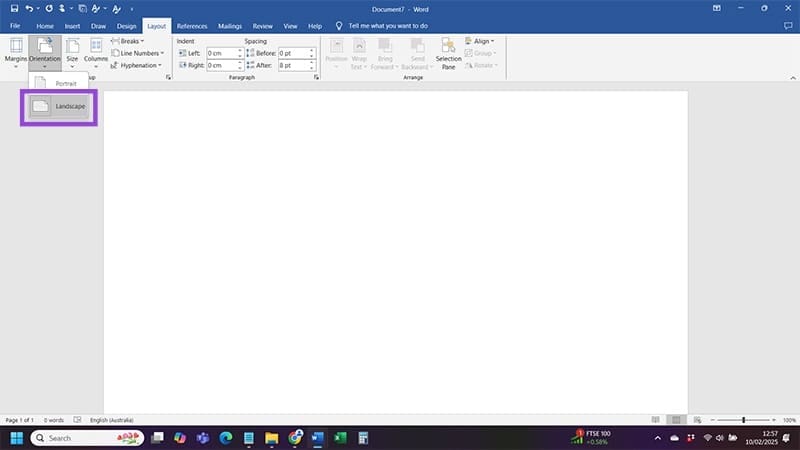Click the zoom slider in status bar
The height and width of the screenshot is (450, 800).
(x=744, y=420)
